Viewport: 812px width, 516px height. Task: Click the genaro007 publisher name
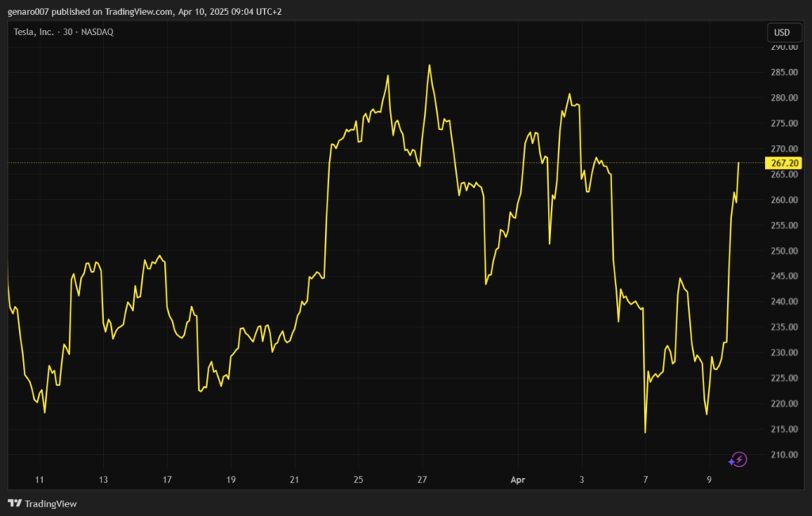(29, 12)
